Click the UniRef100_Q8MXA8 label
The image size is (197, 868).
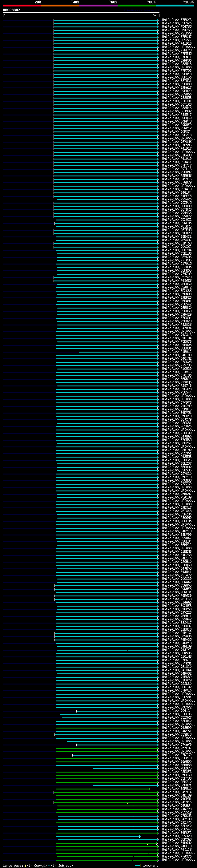pyautogui.click(x=177, y=839)
